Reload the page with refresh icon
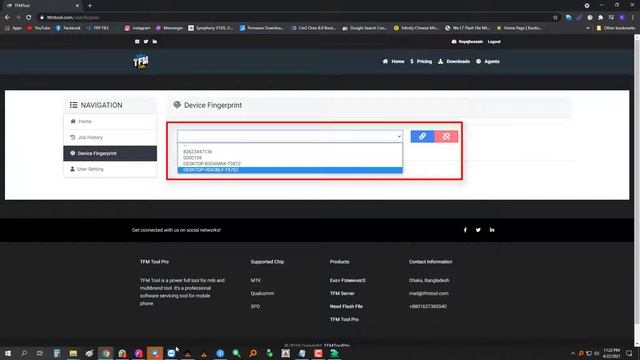 29,18
